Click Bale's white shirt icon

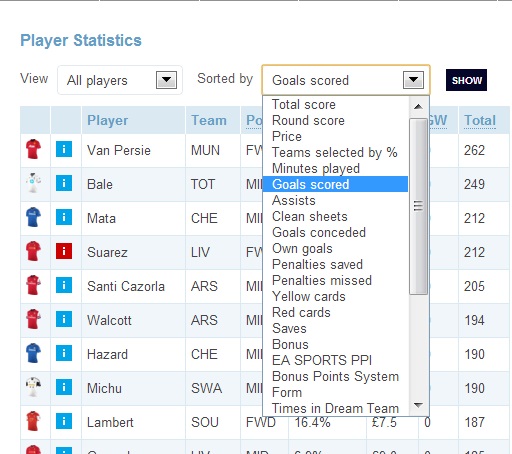pyautogui.click(x=33, y=183)
